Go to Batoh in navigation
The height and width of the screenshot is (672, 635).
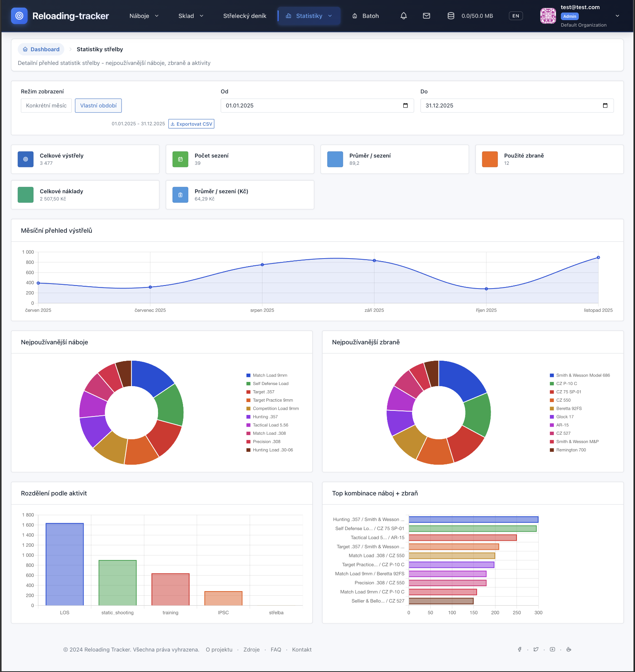(x=365, y=16)
